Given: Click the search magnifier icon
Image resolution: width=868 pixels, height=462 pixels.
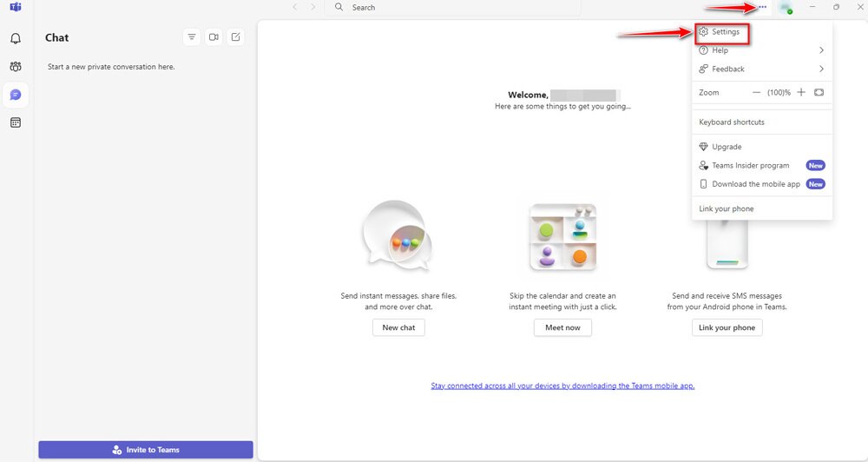Looking at the screenshot, I should coord(339,7).
